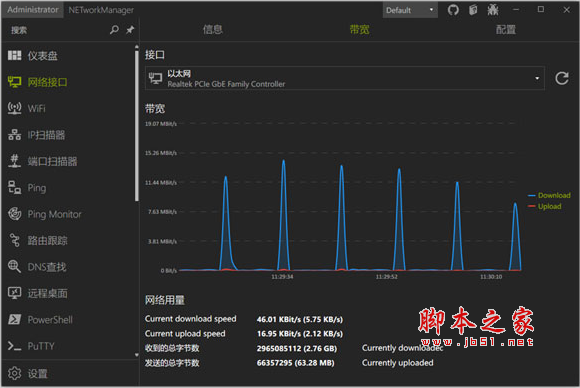Image resolution: width=580 pixels, height=388 pixels.
Task: Click the 11:29:34 time axis label
Action: click(282, 277)
